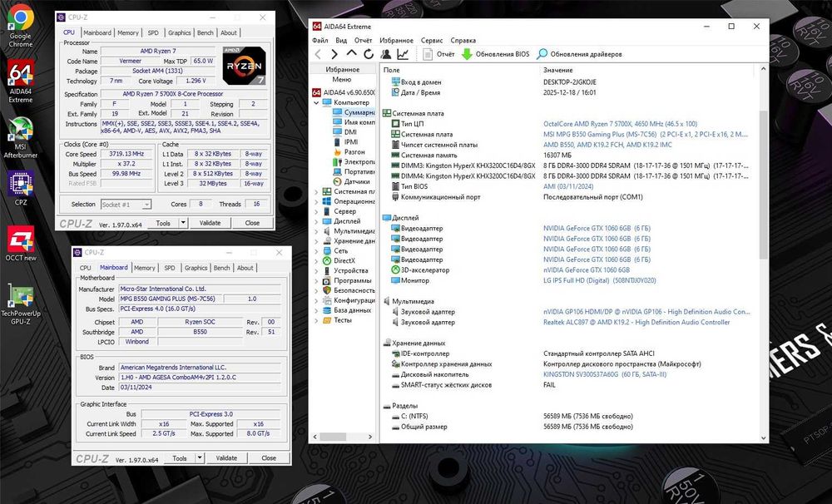The height and width of the screenshot is (504, 832).
Task: Open Tools dropdown arrow in upper CPU-Z
Action: [x=183, y=223]
